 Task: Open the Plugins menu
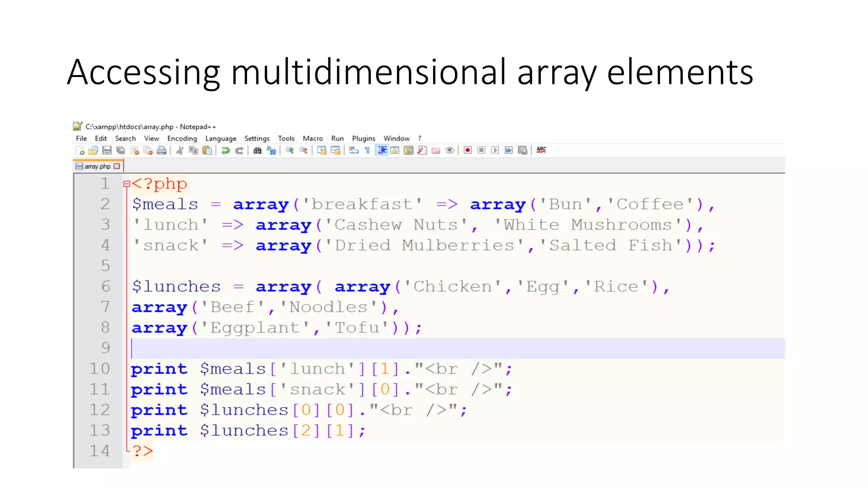pyautogui.click(x=363, y=139)
